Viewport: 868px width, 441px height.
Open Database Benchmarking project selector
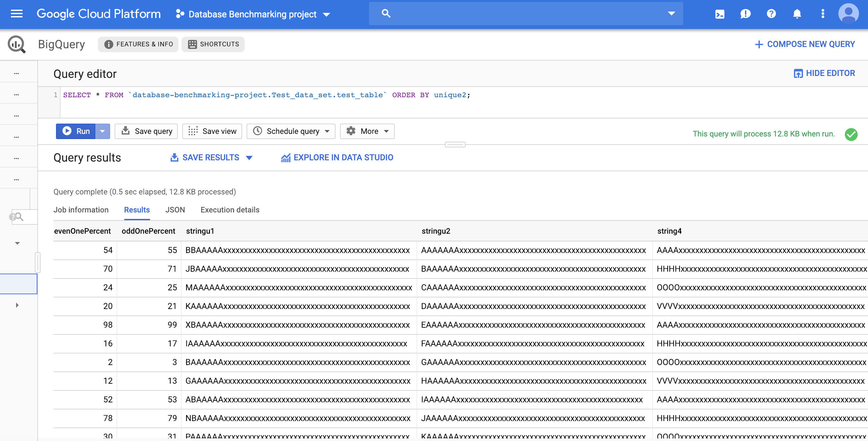[253, 14]
